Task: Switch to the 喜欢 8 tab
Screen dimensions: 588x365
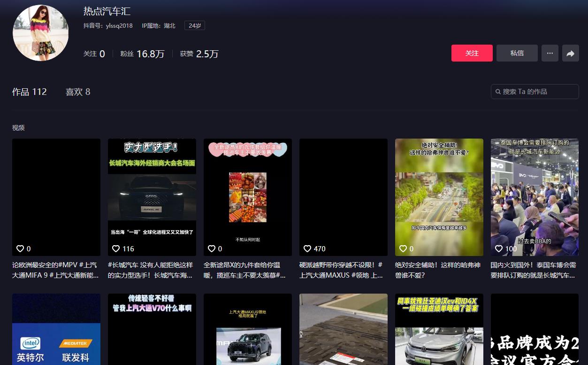Action: (x=78, y=92)
